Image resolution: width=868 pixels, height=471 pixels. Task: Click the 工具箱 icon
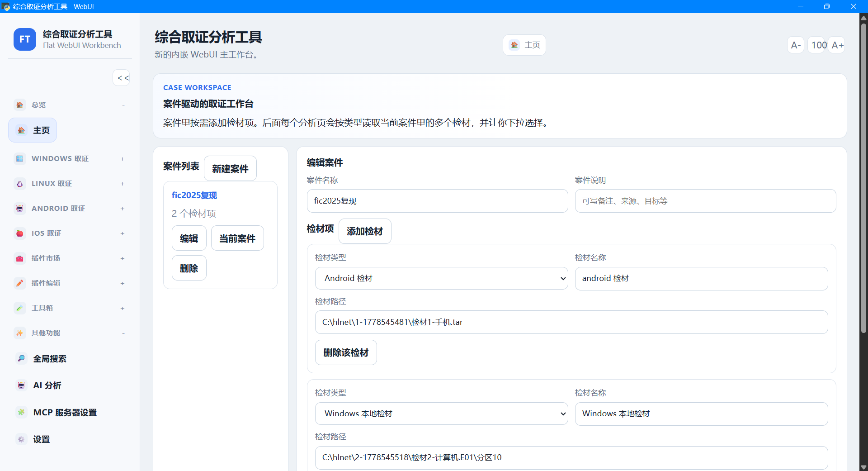[x=20, y=308]
